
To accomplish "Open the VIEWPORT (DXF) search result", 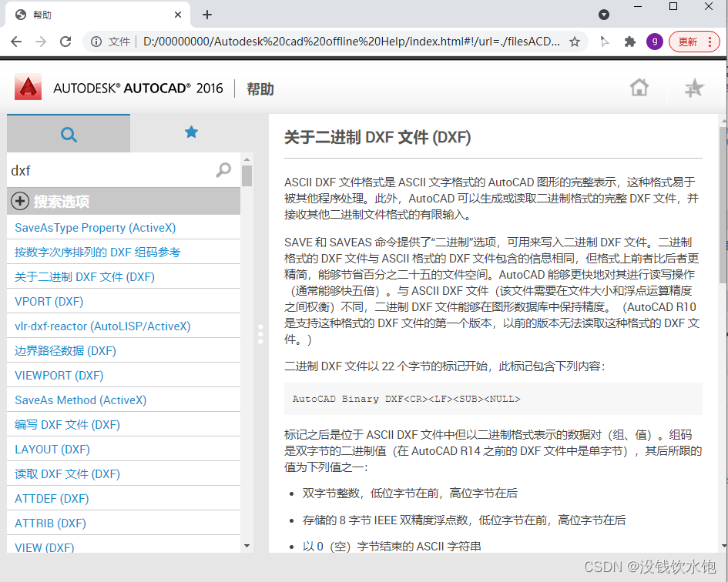I will 59,376.
